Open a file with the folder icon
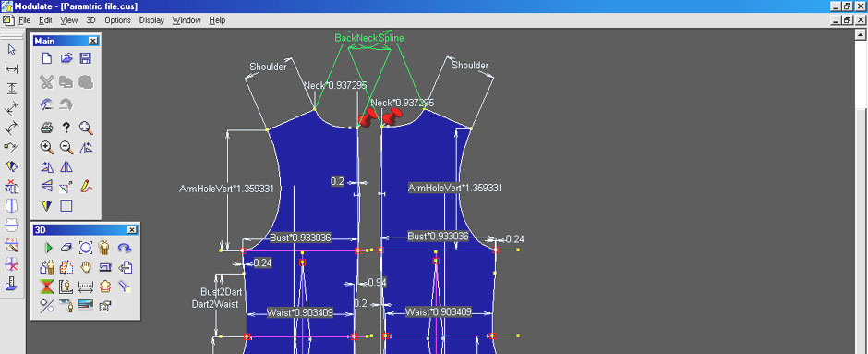The image size is (868, 354). point(66,59)
